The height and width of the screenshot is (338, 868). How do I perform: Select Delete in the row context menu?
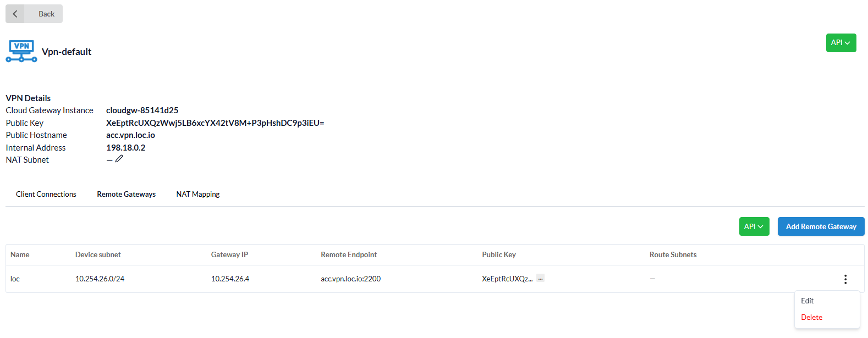tap(811, 317)
